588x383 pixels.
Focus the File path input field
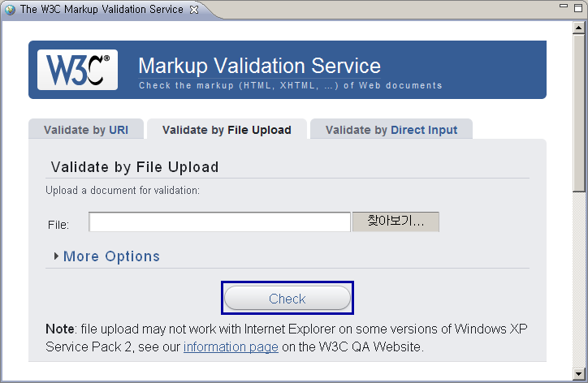point(219,222)
